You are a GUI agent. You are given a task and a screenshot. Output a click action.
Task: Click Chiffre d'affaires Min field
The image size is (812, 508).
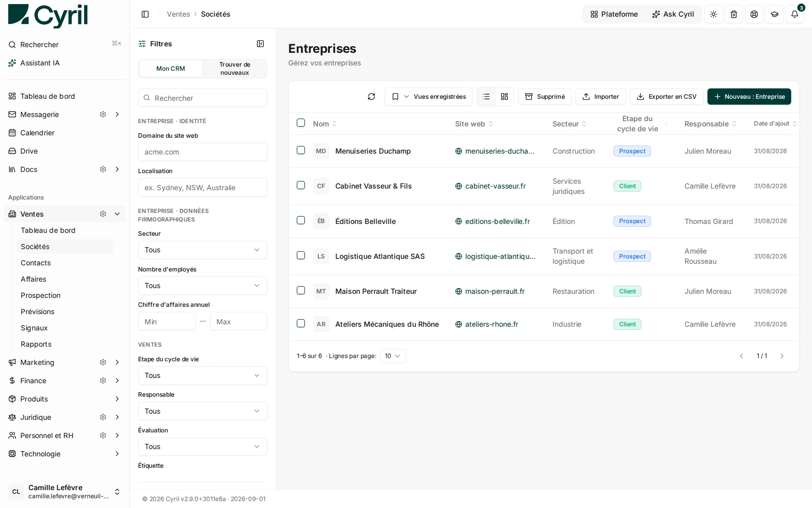[x=167, y=322]
